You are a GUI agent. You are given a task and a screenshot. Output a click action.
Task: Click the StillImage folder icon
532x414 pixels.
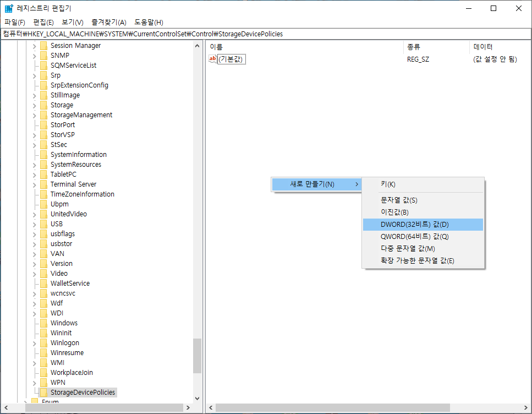(44, 95)
